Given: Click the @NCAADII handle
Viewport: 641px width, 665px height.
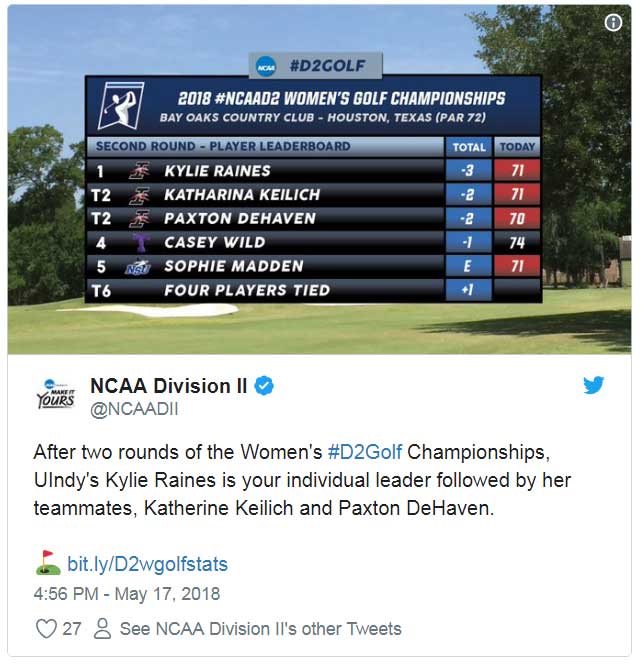Looking at the screenshot, I should [134, 409].
